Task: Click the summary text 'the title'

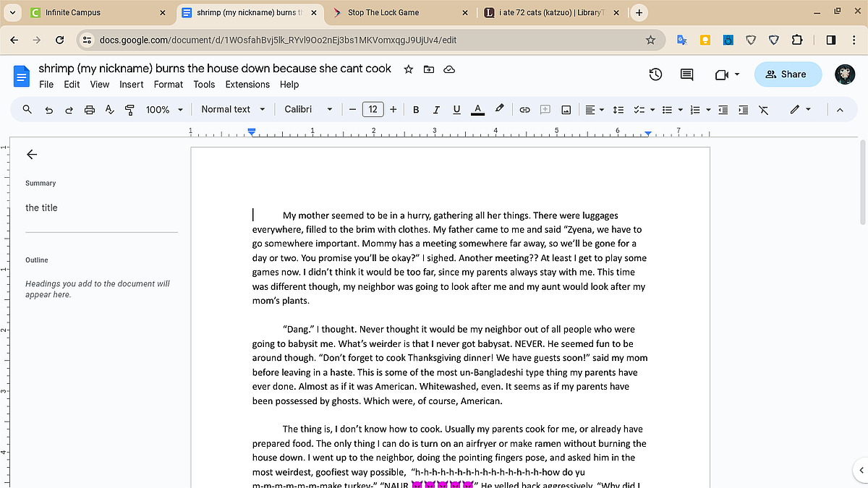Action: (x=41, y=207)
